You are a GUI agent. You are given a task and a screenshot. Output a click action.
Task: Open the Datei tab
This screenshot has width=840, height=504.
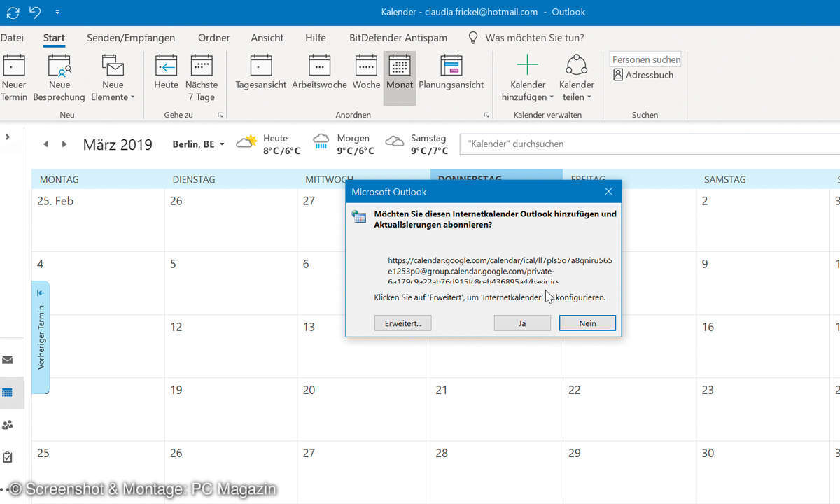[12, 38]
